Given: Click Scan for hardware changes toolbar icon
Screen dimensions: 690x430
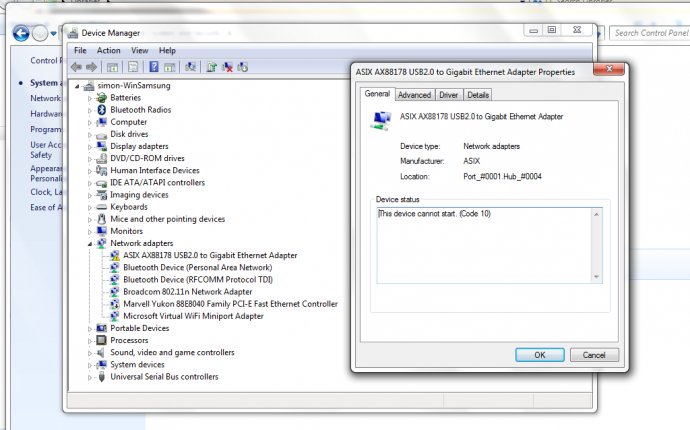Looking at the screenshot, I should pos(188,67).
